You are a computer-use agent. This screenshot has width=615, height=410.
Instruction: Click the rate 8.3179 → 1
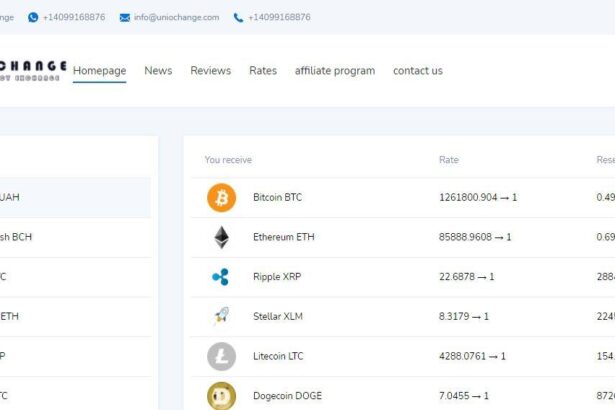coord(464,316)
